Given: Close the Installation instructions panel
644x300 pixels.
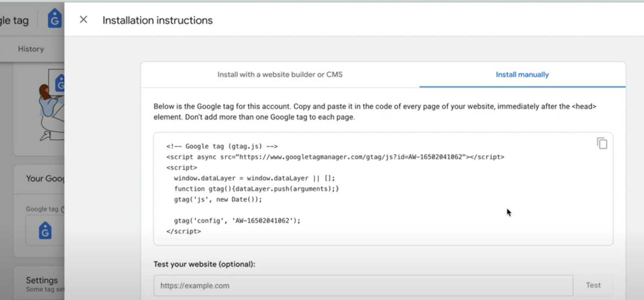Looking at the screenshot, I should click(x=83, y=20).
